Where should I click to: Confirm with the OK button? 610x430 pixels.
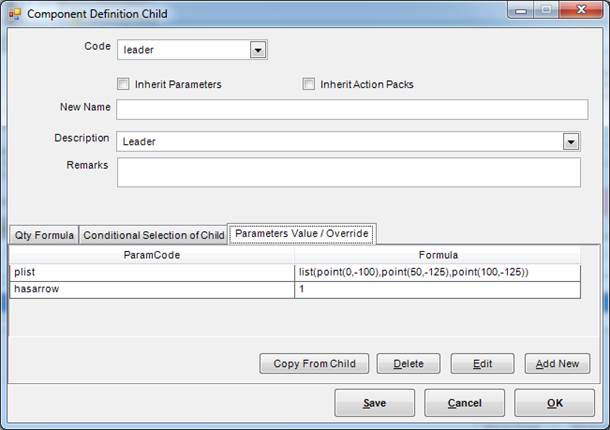coord(554,403)
